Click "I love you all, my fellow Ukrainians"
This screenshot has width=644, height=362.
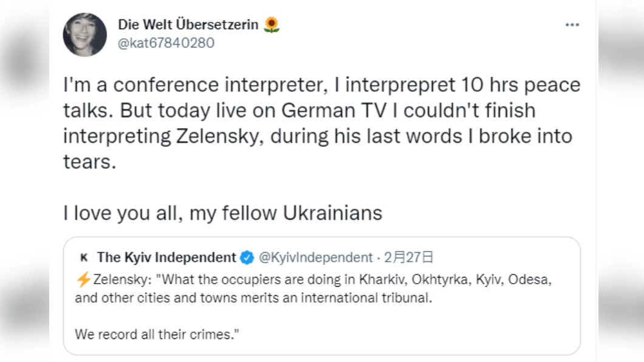[222, 213]
